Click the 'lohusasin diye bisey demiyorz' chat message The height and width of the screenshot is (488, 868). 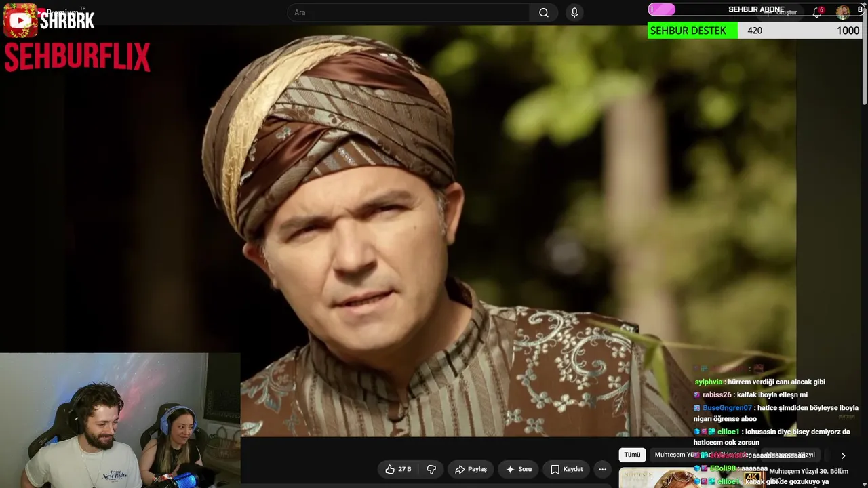772,437
